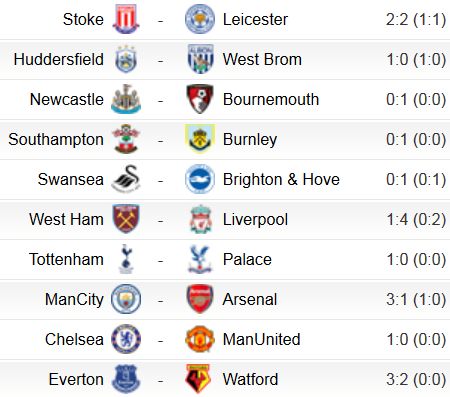Open the West Brom Albion crest
Viewport: 450px width, 397px height.
click(x=200, y=59)
